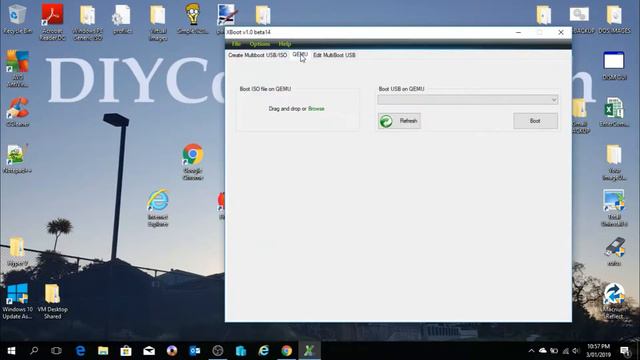Select the Acrobat Reader DC desktop icon
Screen dimensions: 640x360
click(52, 22)
